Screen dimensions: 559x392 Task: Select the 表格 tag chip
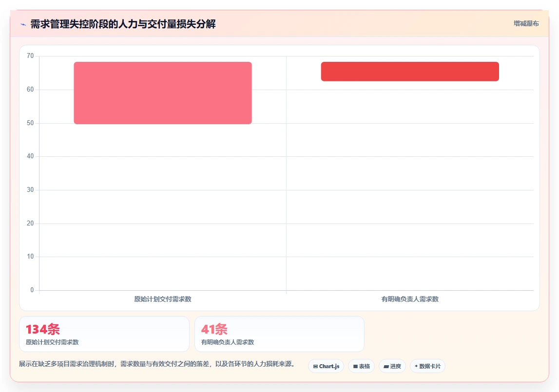[x=361, y=366]
